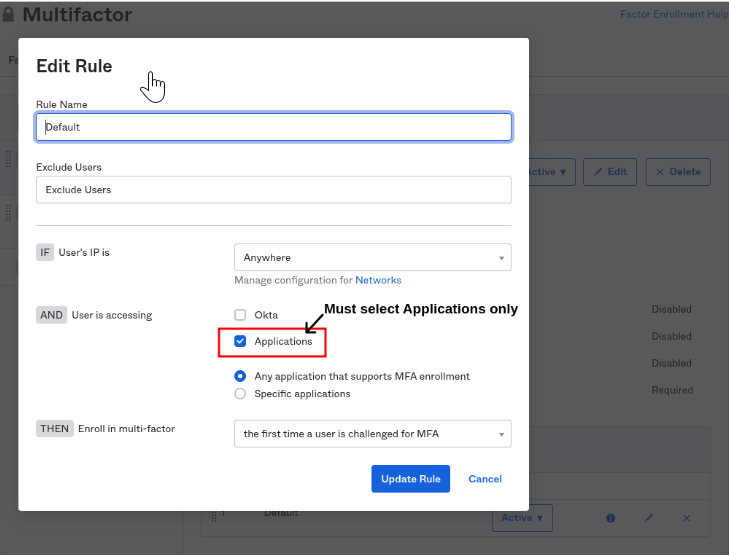Click the lock icon beside Multifactor title

pyautogui.click(x=9, y=15)
